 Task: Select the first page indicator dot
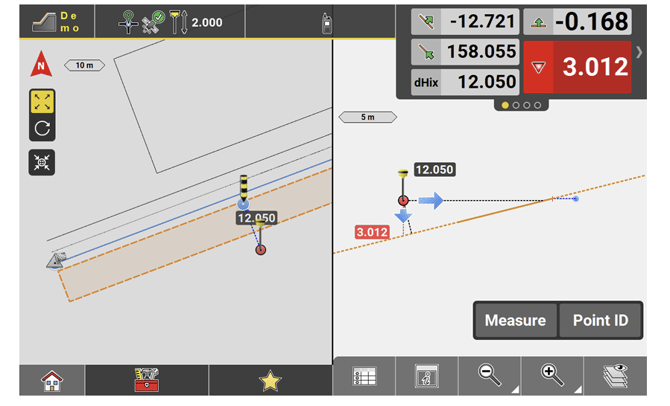[x=504, y=105]
